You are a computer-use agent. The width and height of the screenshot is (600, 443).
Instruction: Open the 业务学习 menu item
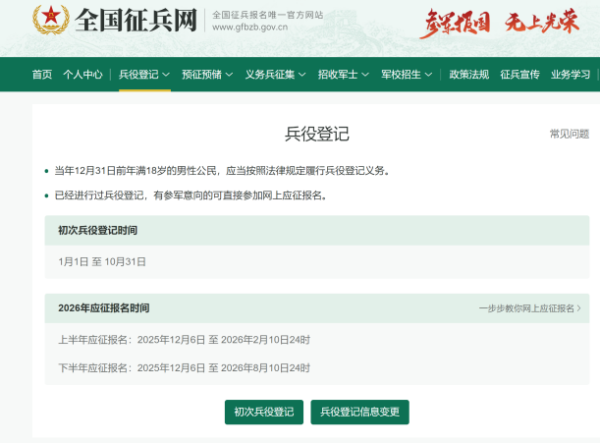pyautogui.click(x=571, y=75)
